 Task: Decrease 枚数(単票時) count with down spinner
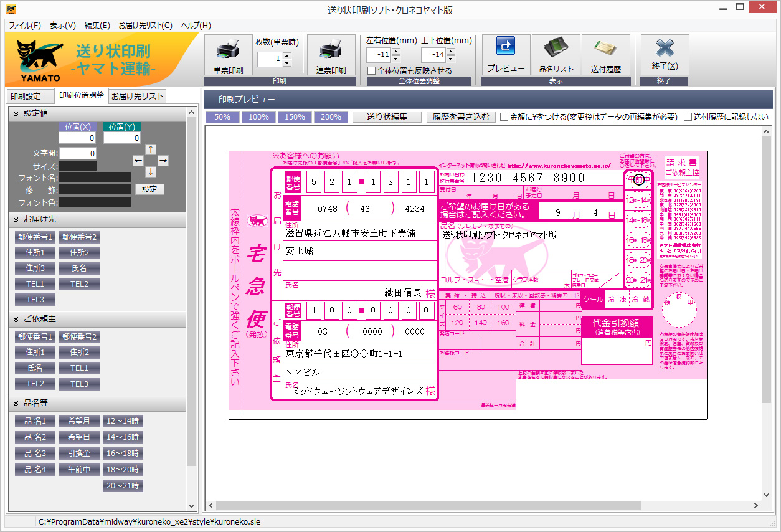[286, 63]
